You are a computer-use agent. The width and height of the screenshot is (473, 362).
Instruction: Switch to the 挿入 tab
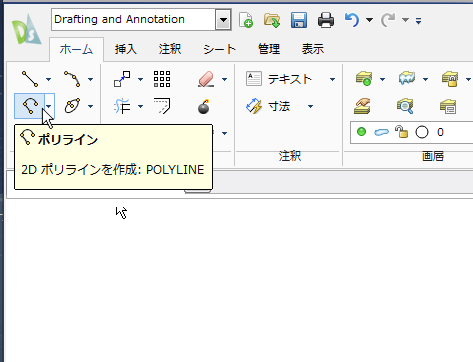pos(126,49)
